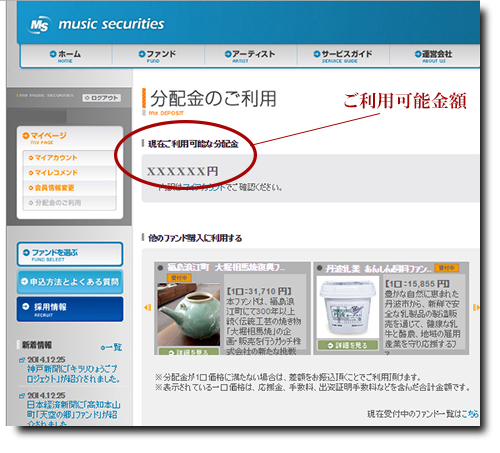Click 採用情報 RECRUIT button
Image resolution: width=500 pixels, height=453 pixels.
(70, 309)
